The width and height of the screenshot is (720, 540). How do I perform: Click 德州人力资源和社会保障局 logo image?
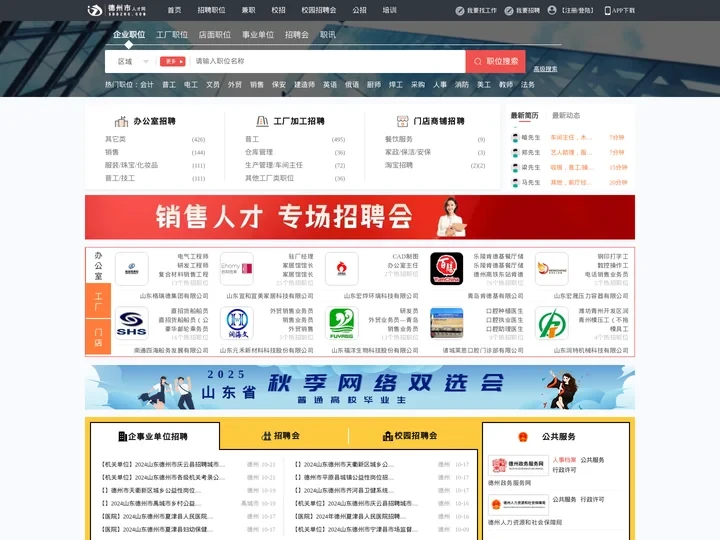[x=518, y=505]
